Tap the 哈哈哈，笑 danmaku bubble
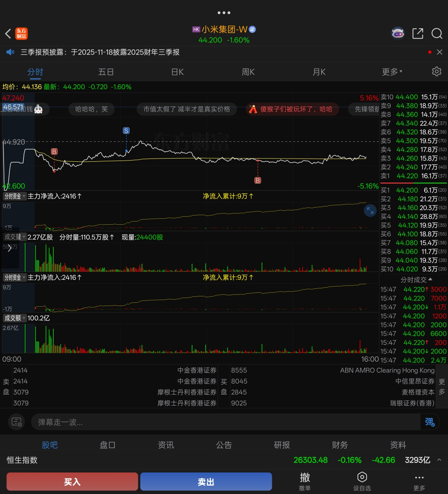This screenshot has height=494, width=448. pyautogui.click(x=91, y=109)
